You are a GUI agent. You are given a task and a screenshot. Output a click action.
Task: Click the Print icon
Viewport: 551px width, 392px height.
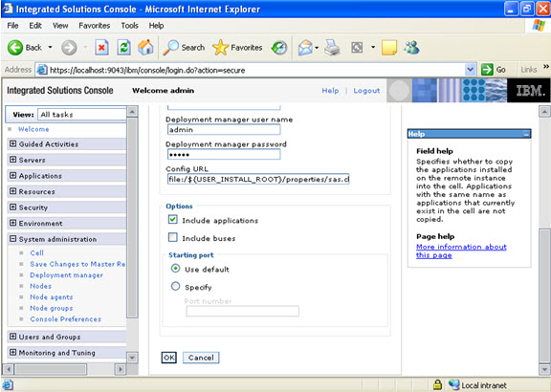coord(332,48)
